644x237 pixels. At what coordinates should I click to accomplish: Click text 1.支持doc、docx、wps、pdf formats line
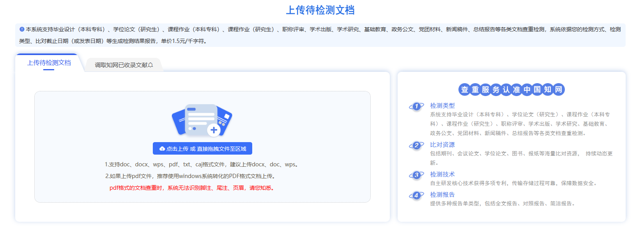[x=202, y=164]
